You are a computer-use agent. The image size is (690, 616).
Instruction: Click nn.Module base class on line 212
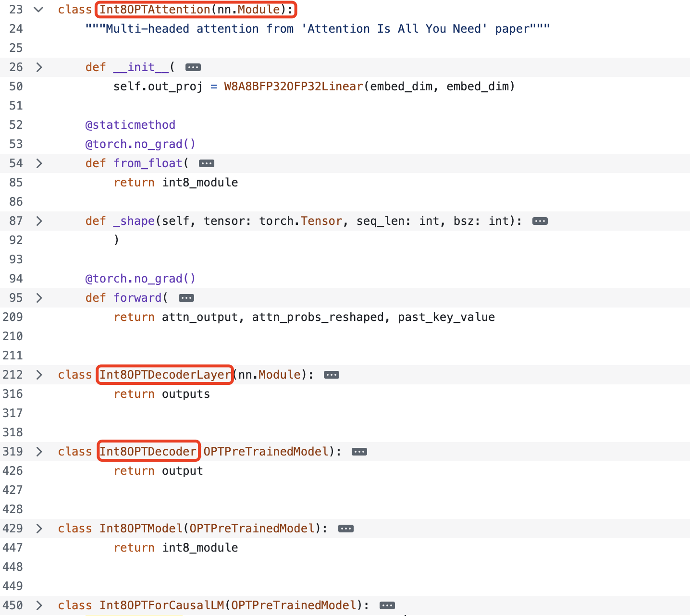coord(270,375)
